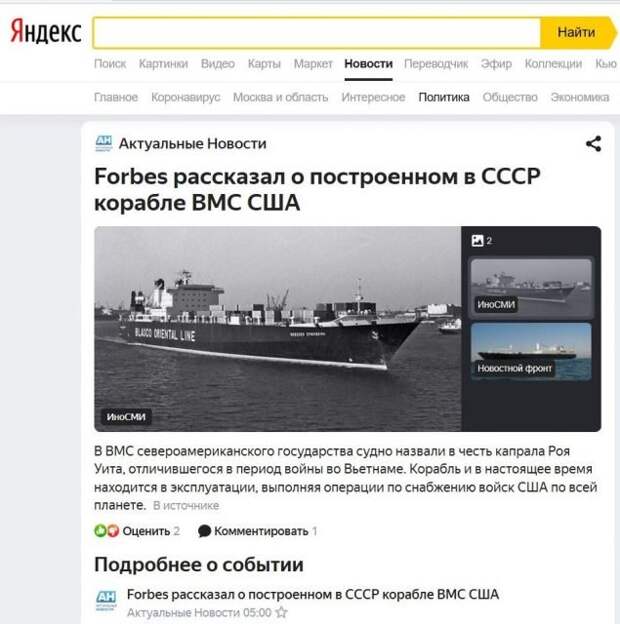Image resolution: width=620 pixels, height=624 pixels.
Task: Click the comment bubble icon
Action: click(x=204, y=531)
